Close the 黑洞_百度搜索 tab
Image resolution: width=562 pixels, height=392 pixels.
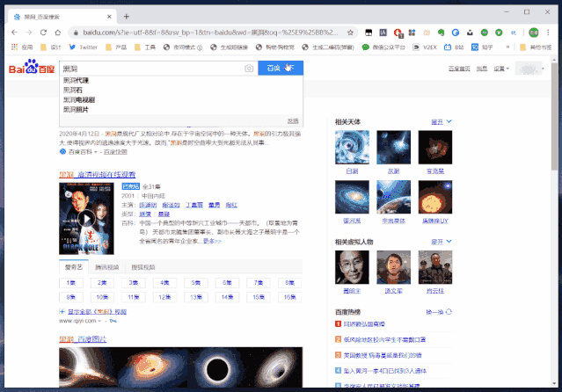(109, 17)
